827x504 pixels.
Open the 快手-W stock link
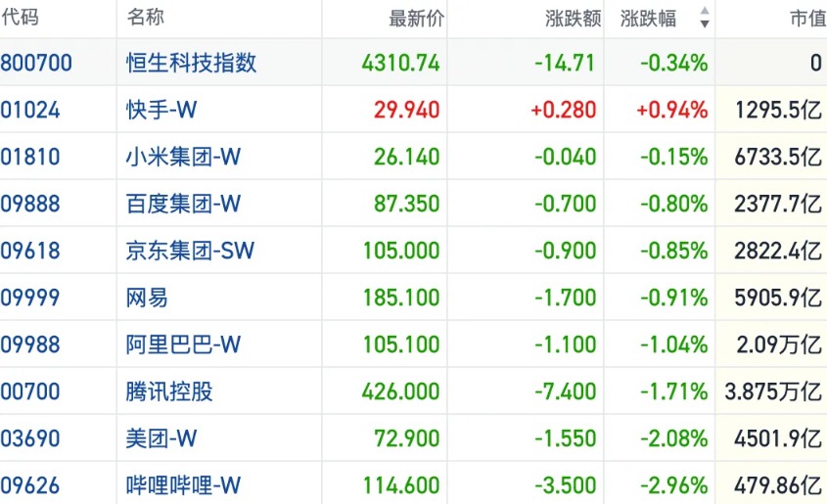(x=161, y=111)
